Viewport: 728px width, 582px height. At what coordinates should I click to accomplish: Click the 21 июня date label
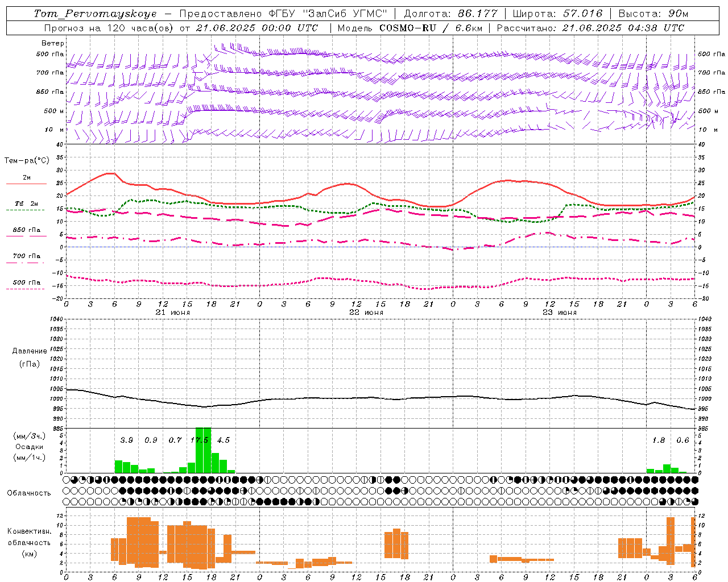point(173,313)
